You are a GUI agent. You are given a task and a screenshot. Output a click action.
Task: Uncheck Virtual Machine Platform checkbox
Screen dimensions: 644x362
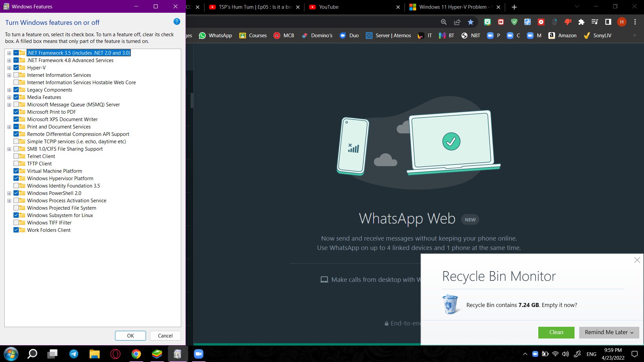point(16,171)
